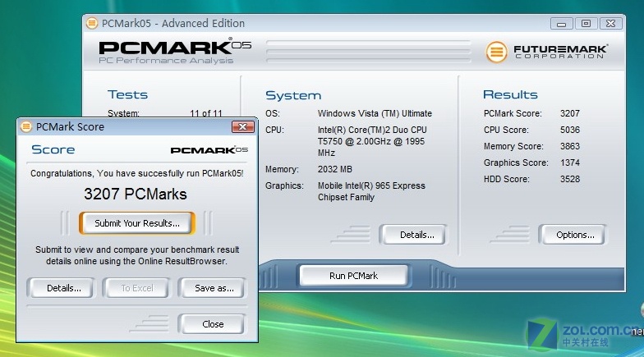Viewport: 644px width, 357px height.
Task: Click HDD Score value 3528
Action: [570, 179]
